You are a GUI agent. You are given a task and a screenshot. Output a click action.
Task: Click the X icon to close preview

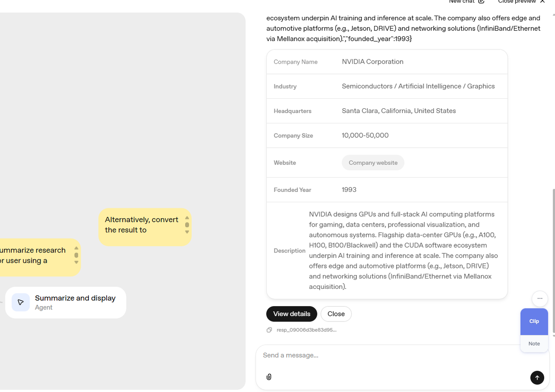(542, 2)
